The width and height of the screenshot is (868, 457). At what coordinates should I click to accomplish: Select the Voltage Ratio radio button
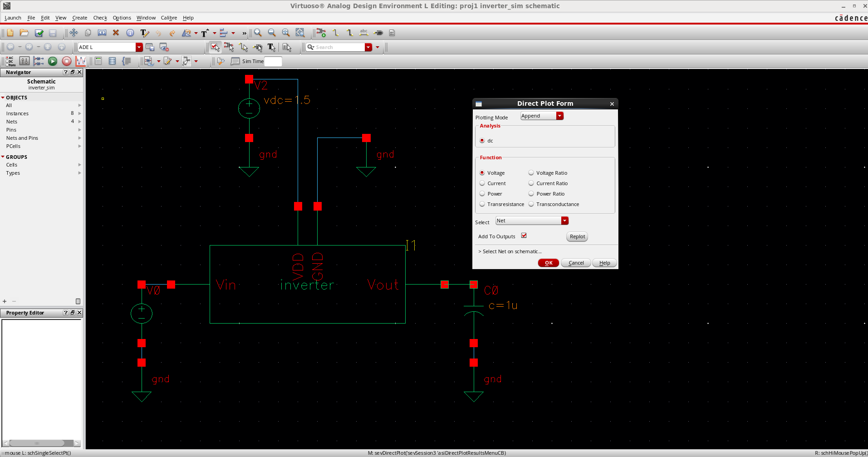531,173
